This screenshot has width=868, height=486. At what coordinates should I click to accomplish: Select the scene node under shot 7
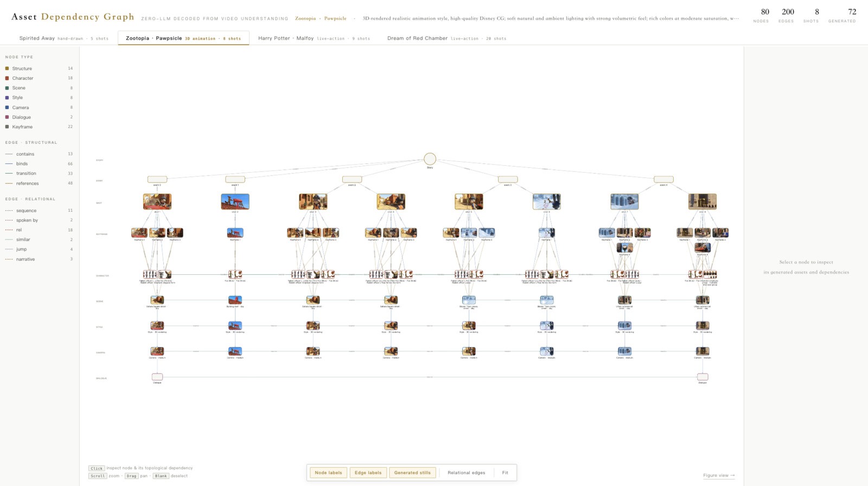tap(624, 300)
